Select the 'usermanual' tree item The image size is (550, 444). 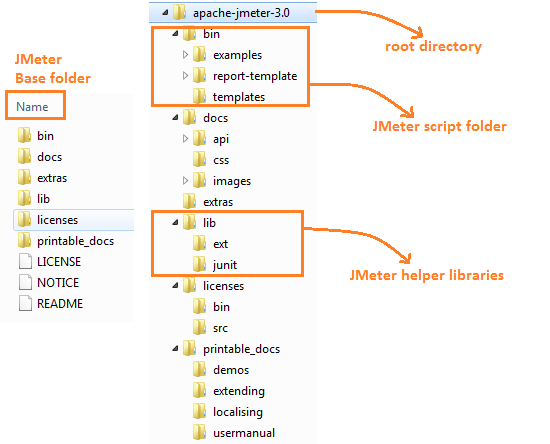[x=244, y=433]
